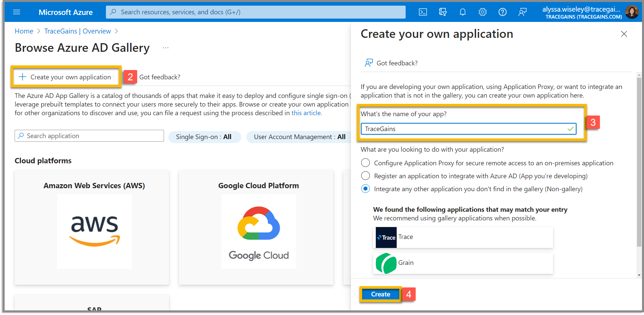644x315 pixels.
Task: Open portal settings gear
Action: pyautogui.click(x=483, y=12)
